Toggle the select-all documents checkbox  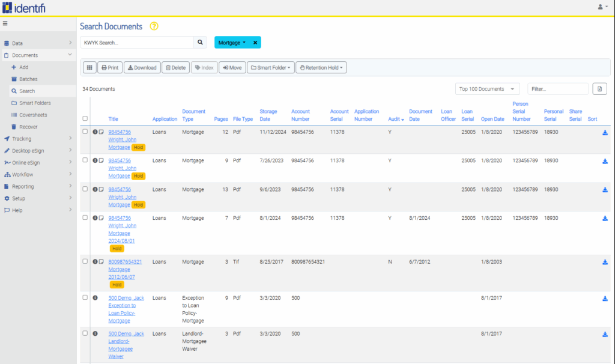pos(85,118)
